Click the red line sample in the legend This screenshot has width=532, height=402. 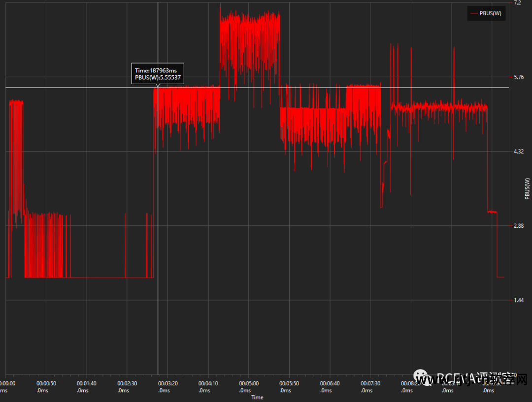tap(474, 13)
